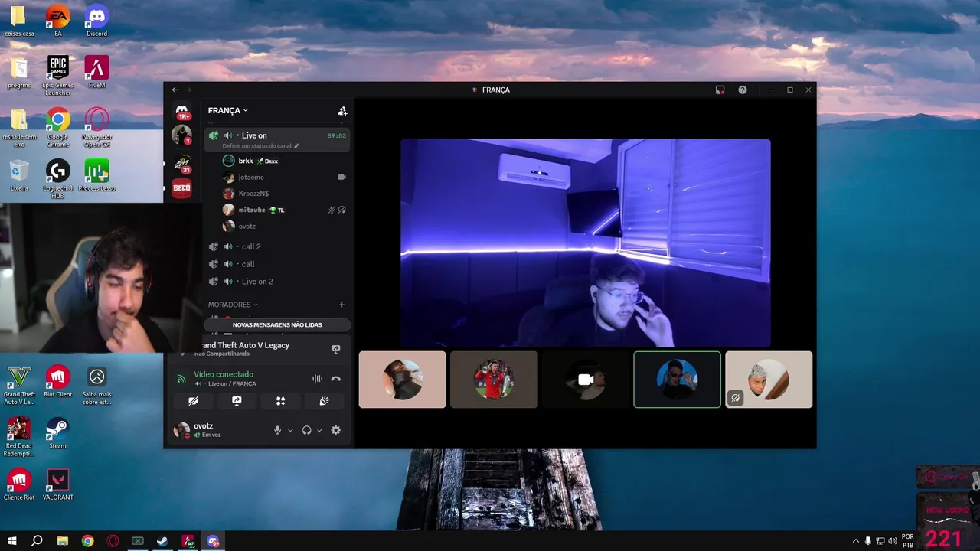Open Opera GX browser desktop shortcut
The image size is (980, 551).
click(96, 127)
